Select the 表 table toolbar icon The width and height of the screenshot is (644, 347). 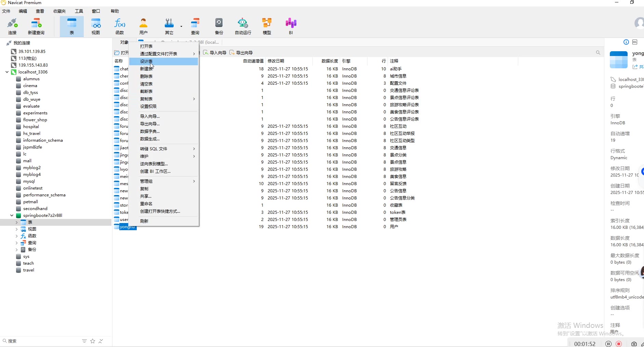point(72,26)
